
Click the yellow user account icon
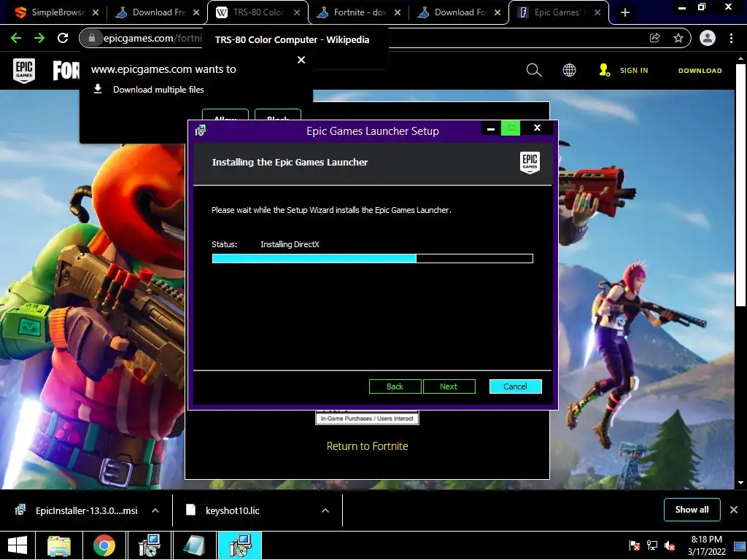604,71
